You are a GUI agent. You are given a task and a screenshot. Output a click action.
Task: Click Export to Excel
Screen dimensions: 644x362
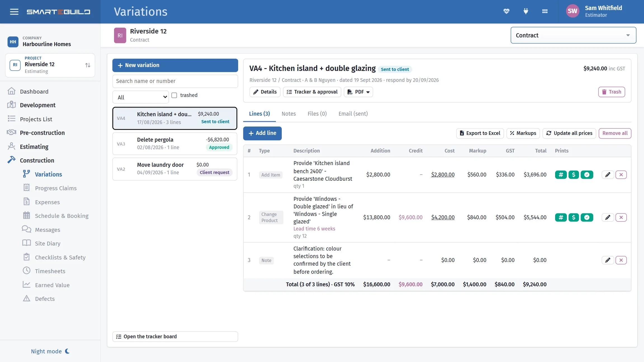tap(480, 133)
